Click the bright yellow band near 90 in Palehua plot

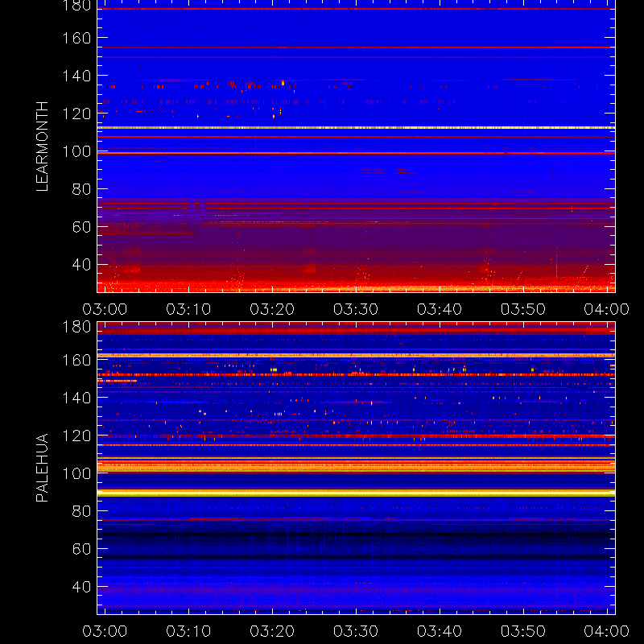pyautogui.click(x=356, y=493)
